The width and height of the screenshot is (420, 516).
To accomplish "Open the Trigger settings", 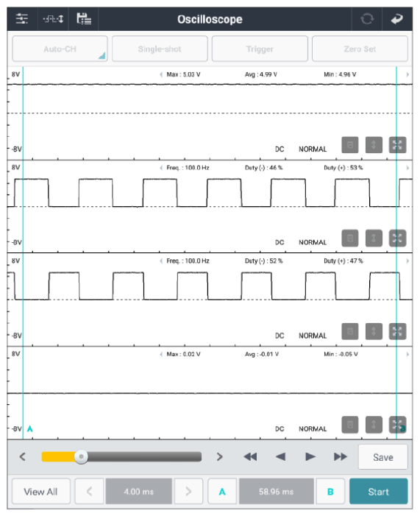I will [x=260, y=49].
